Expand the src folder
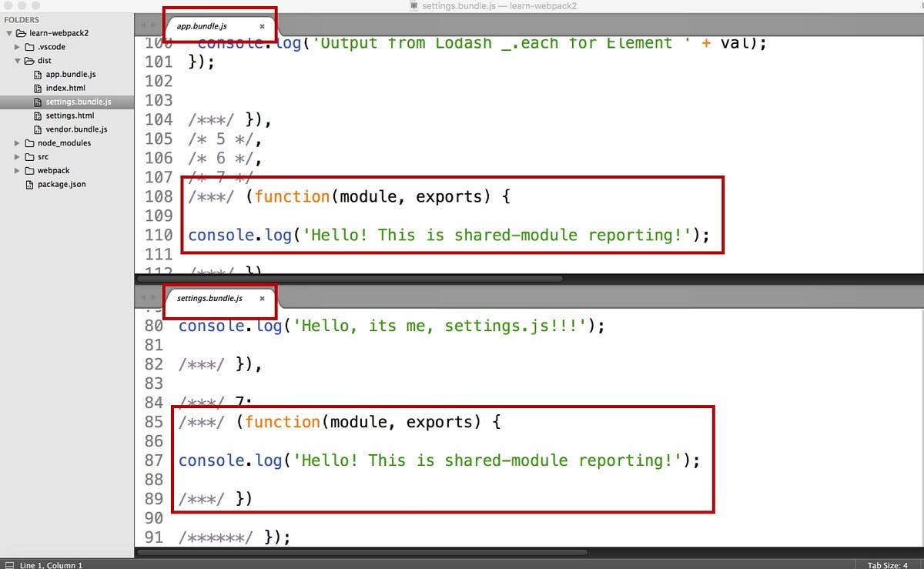 click(x=16, y=156)
